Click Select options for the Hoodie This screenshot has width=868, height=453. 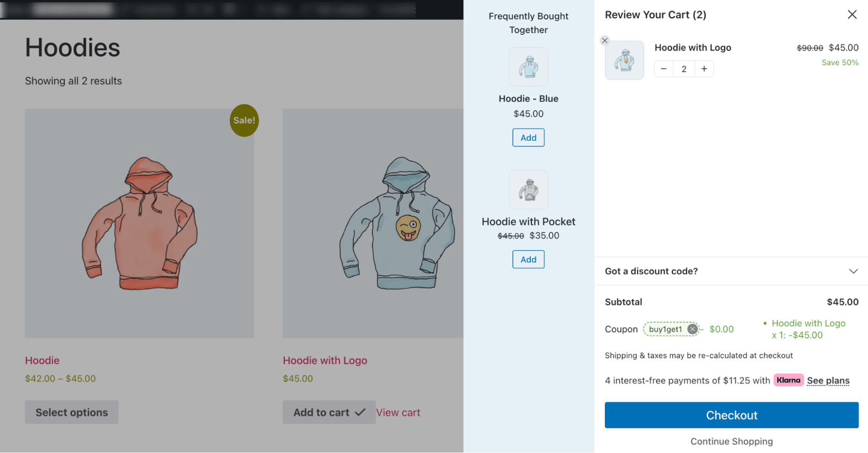click(x=71, y=412)
